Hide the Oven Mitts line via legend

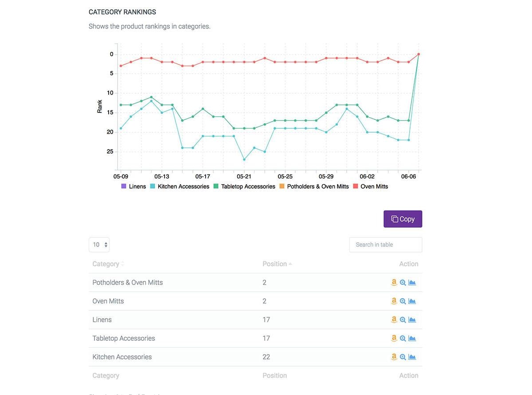(x=374, y=186)
